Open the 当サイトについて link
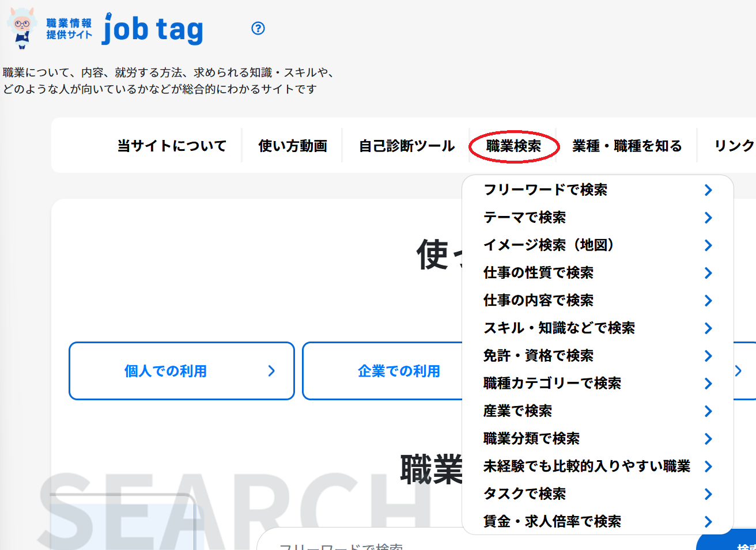 tap(172, 146)
